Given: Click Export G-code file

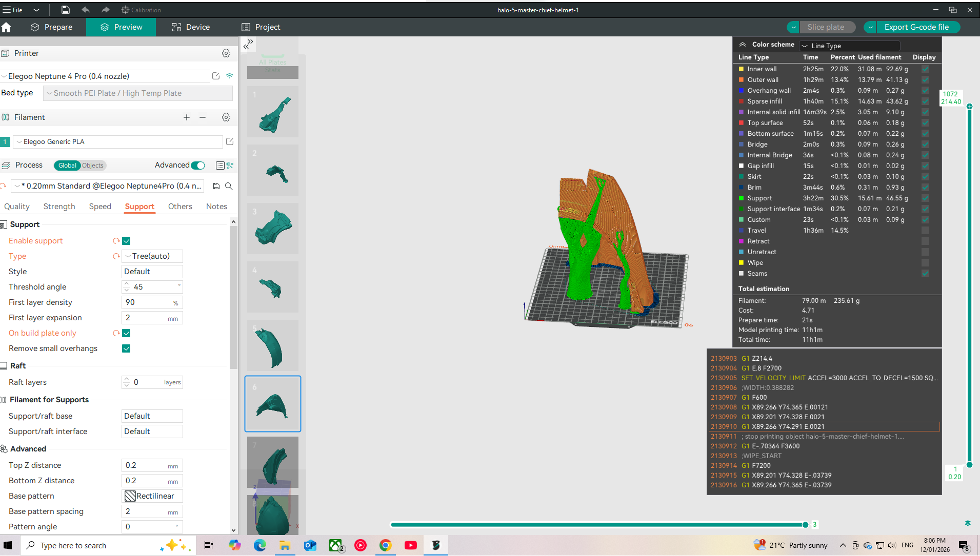Looking at the screenshot, I should pyautogui.click(x=917, y=27).
